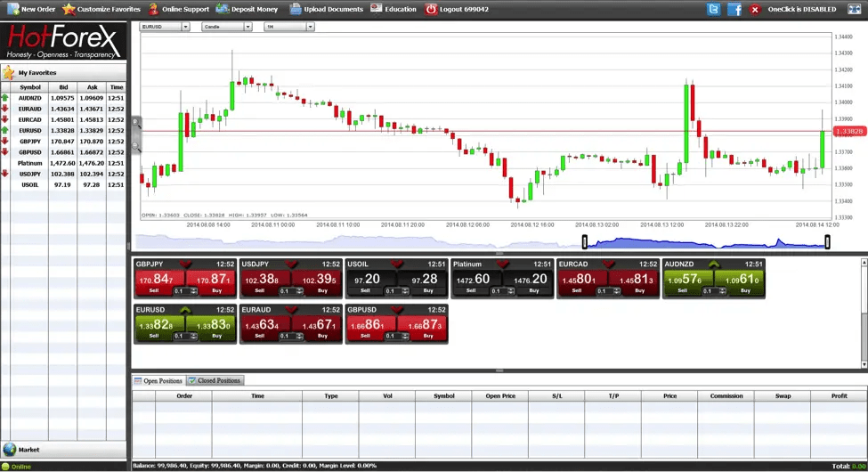
Task: Switch to the Open Positions tab
Action: tap(158, 380)
